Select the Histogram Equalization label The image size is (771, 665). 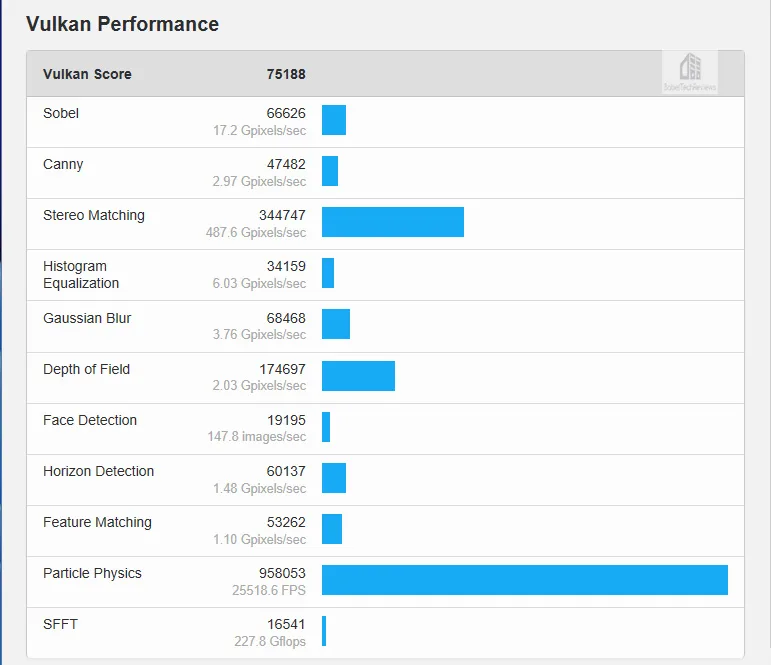tap(81, 275)
